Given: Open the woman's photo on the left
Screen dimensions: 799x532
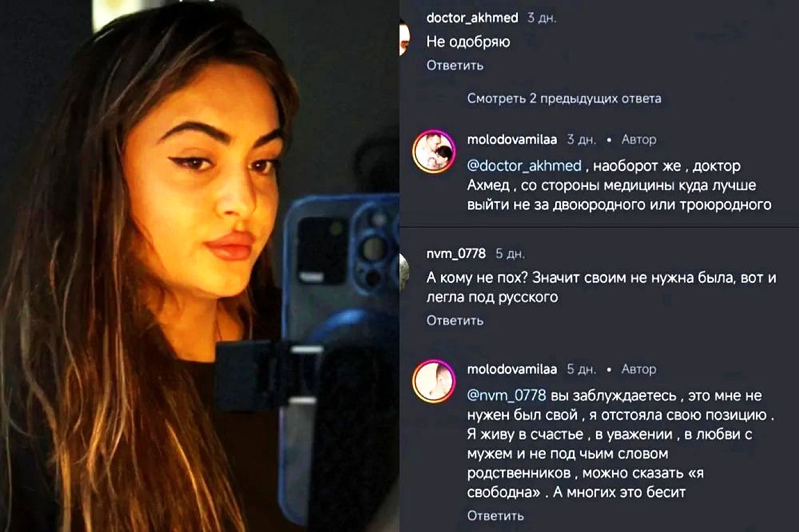Looking at the screenshot, I should (x=199, y=266).
